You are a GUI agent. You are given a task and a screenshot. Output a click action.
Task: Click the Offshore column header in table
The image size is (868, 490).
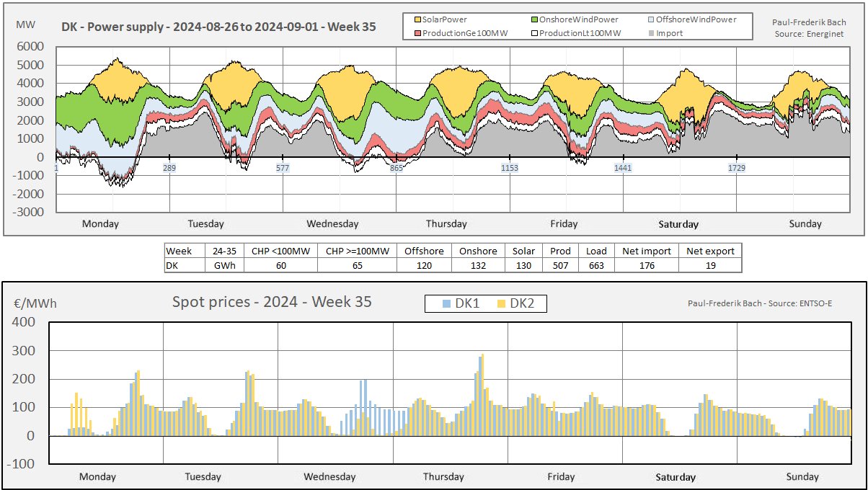(x=424, y=251)
